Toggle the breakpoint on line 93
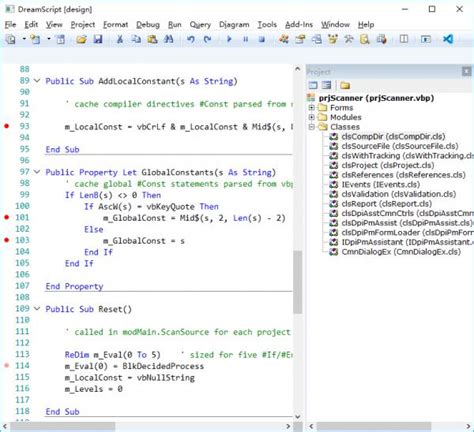474x432 pixels. [x=6, y=126]
